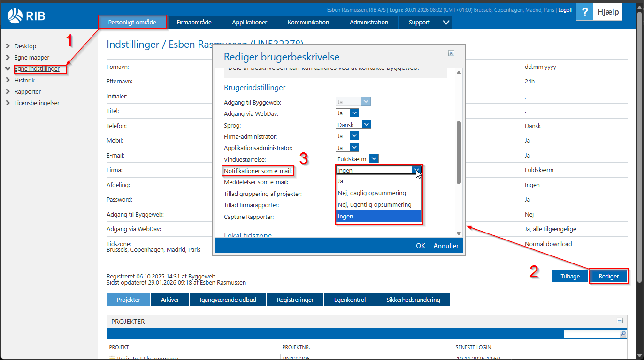Click the PROJEKTER search input field

point(591,334)
